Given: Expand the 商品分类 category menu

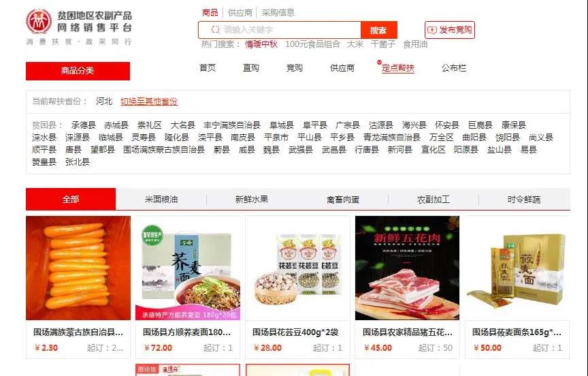Looking at the screenshot, I should 78,71.
